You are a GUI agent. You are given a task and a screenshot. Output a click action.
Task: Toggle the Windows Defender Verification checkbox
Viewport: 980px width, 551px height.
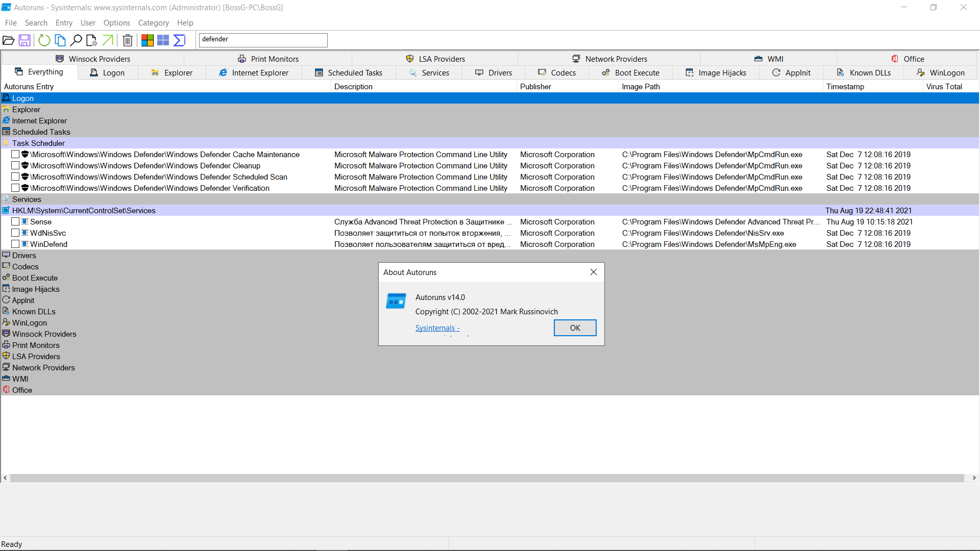pos(15,188)
